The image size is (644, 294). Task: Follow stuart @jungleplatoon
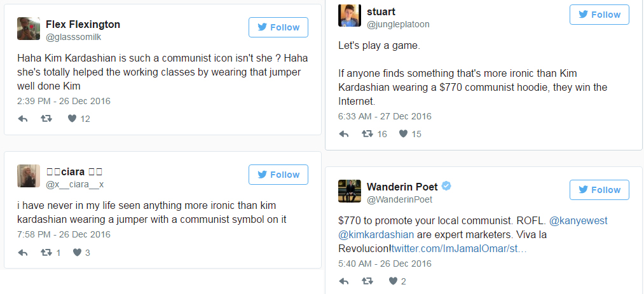599,15
